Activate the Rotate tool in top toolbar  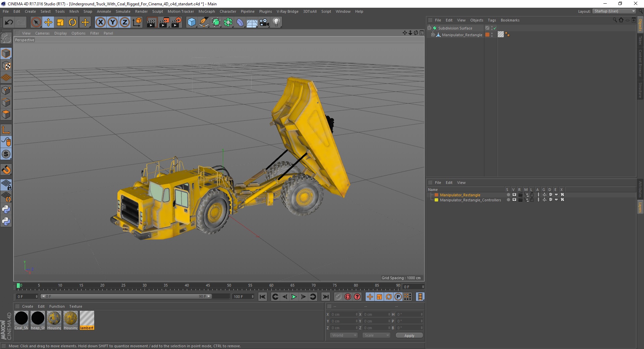click(x=72, y=22)
